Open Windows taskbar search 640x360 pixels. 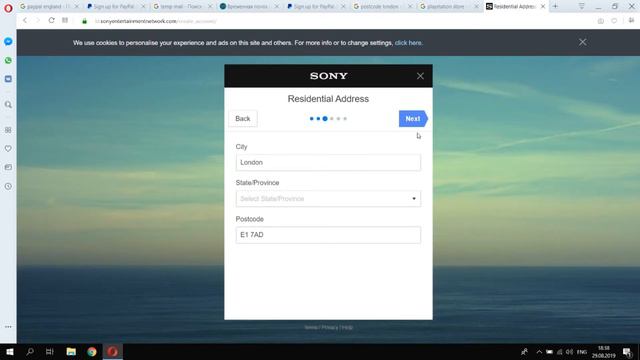point(30,351)
